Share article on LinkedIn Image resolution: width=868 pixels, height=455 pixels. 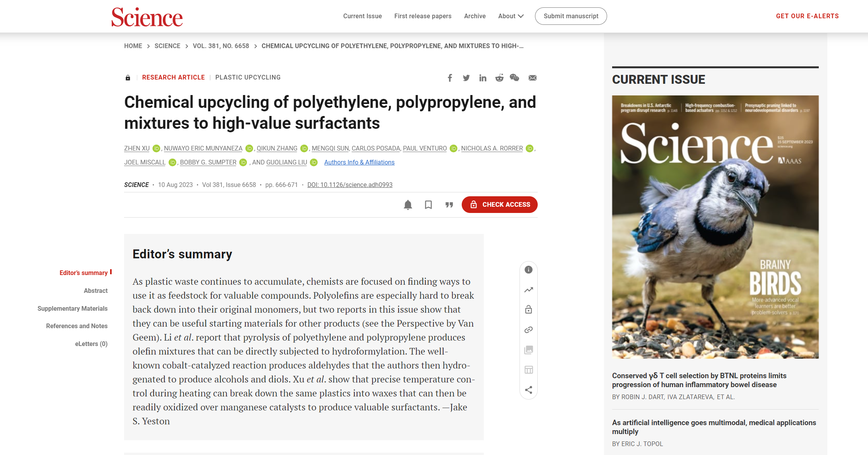483,78
